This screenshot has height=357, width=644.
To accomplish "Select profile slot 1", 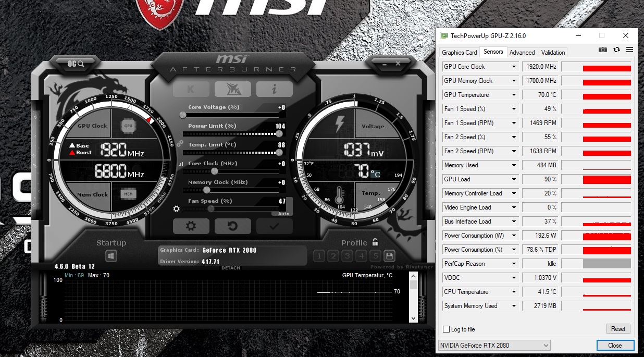I will 319,256.
